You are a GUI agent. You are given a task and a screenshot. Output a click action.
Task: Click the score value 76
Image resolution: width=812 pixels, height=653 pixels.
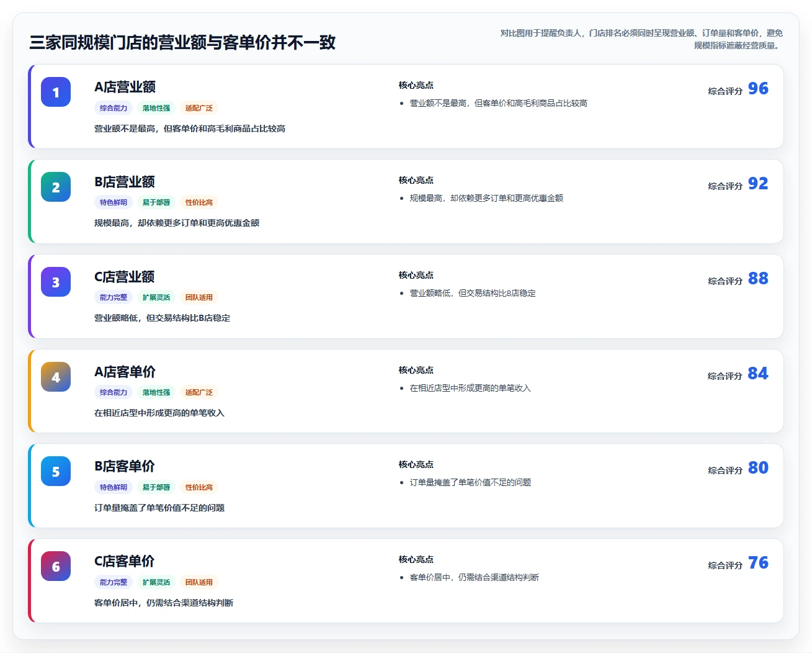[x=758, y=563]
